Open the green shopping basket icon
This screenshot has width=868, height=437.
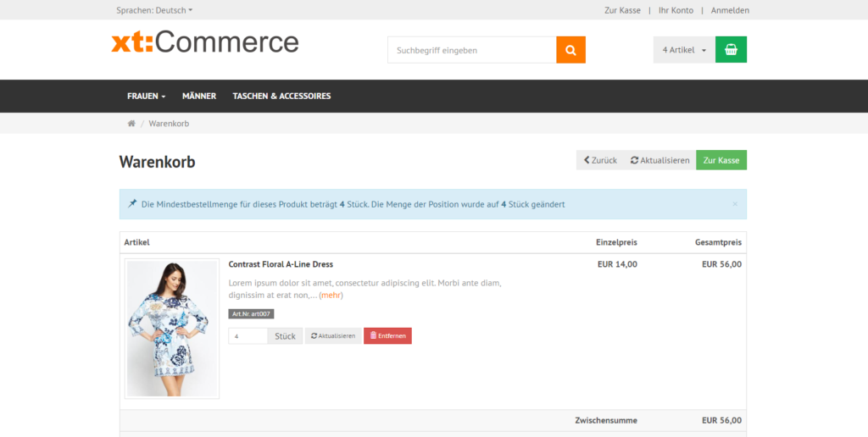(x=731, y=50)
